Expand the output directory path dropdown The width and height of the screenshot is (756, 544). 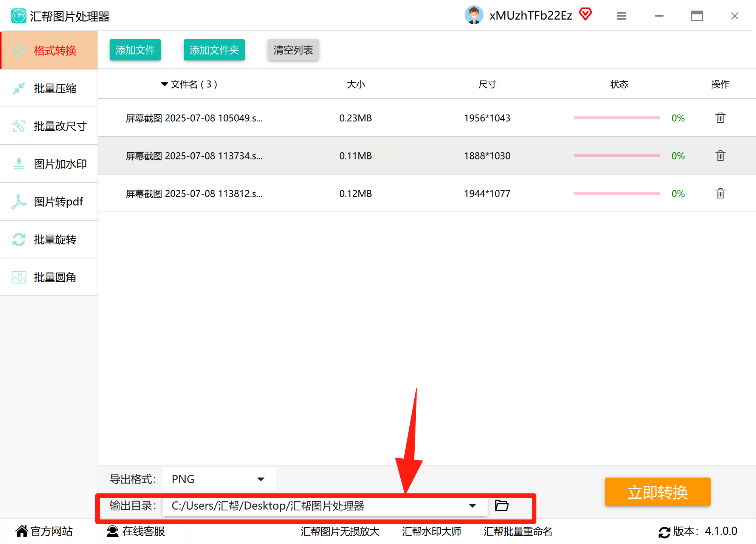pos(472,505)
